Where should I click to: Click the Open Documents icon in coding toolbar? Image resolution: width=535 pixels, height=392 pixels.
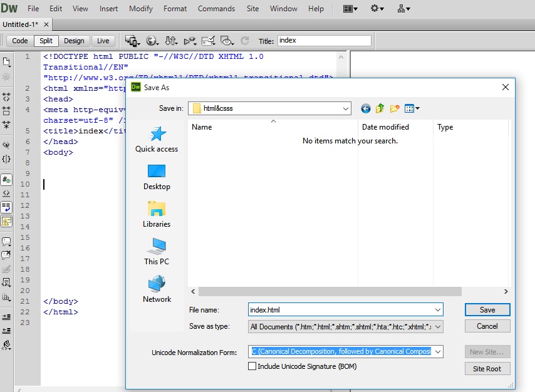[6, 62]
